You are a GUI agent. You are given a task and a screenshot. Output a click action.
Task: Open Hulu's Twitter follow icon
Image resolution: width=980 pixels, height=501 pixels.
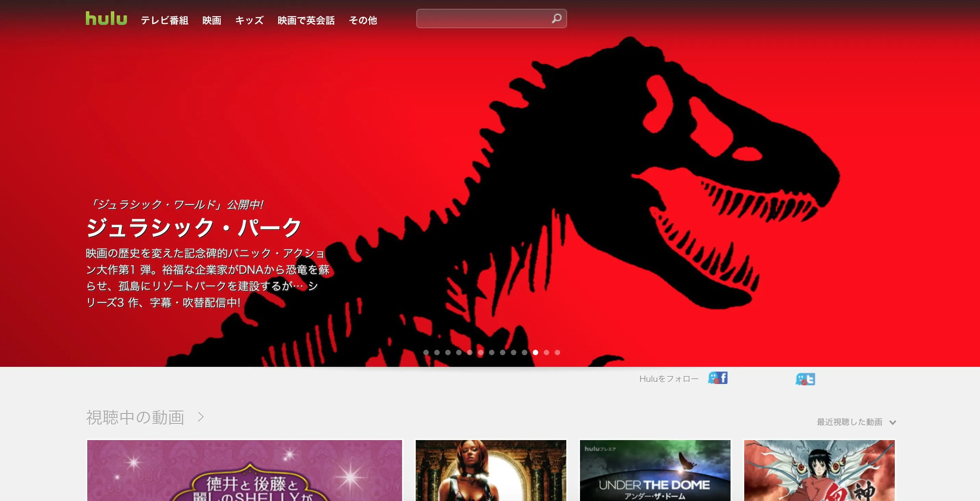[x=805, y=379]
